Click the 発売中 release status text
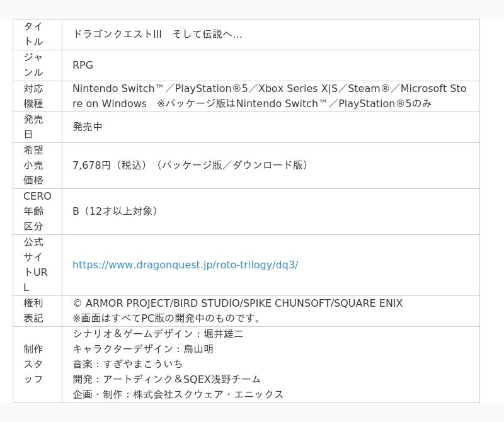The width and height of the screenshot is (504, 422). (x=88, y=127)
